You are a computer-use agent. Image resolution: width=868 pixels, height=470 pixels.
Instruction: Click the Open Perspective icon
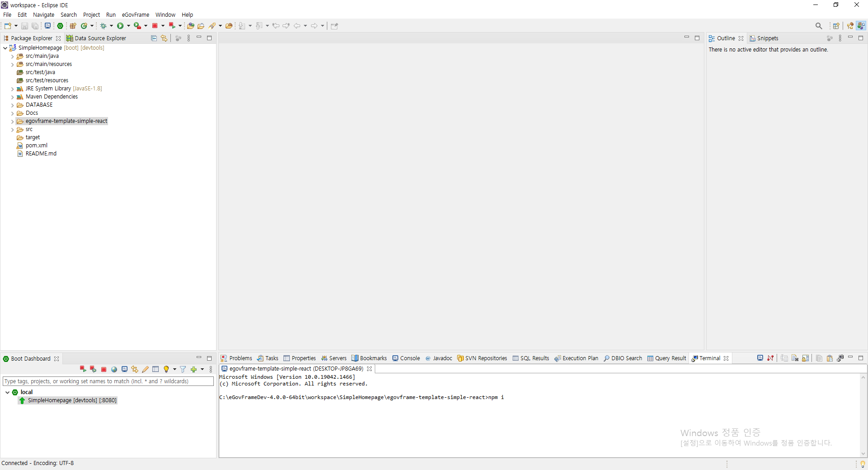pos(836,26)
